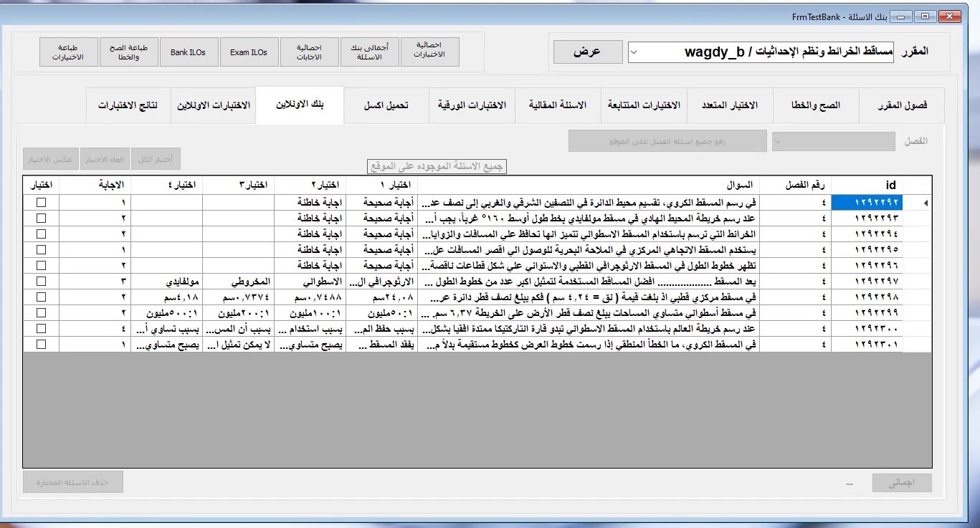The width and height of the screenshot is (980, 528).
Task: Click the طباعة الصح والخطا button
Action: click(128, 52)
